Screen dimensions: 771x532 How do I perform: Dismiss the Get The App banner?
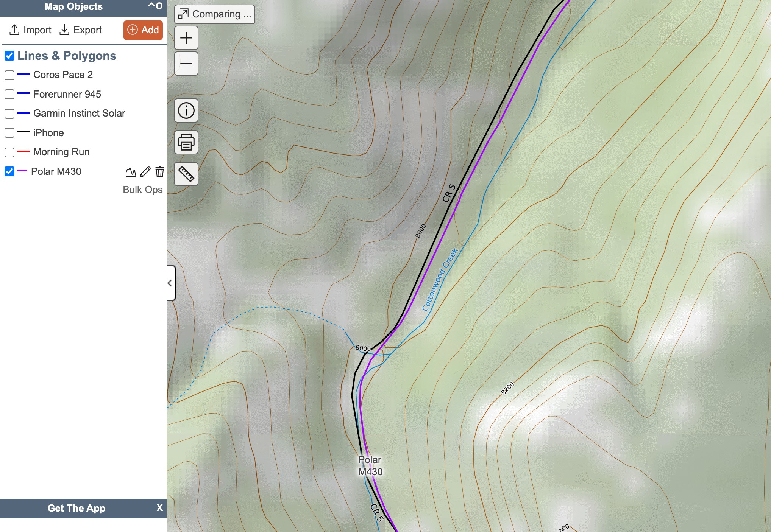159,508
